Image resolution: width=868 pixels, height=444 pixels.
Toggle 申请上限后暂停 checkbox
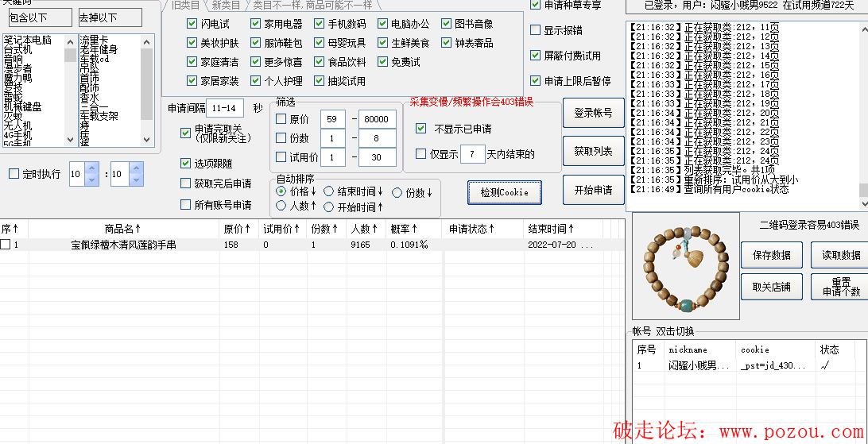535,81
